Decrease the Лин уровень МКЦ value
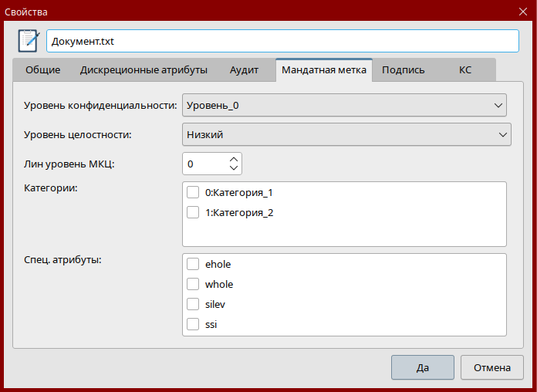The width and height of the screenshot is (537, 392). pos(235,168)
